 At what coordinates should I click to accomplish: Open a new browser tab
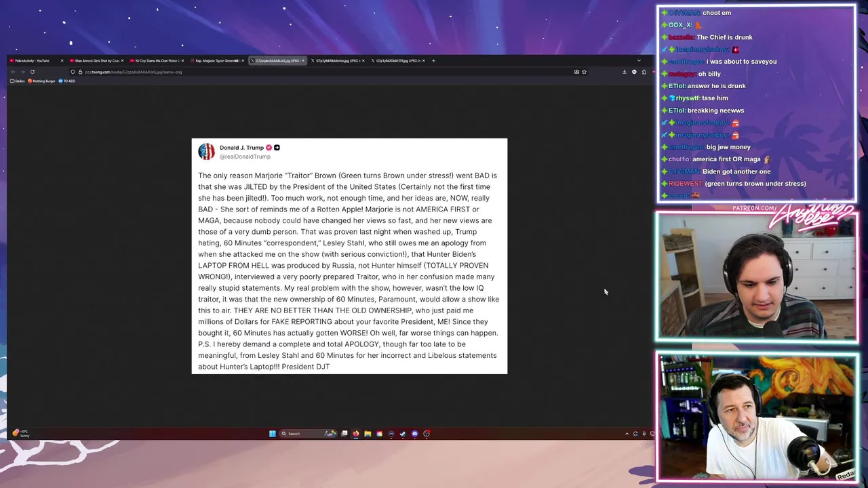click(x=434, y=60)
